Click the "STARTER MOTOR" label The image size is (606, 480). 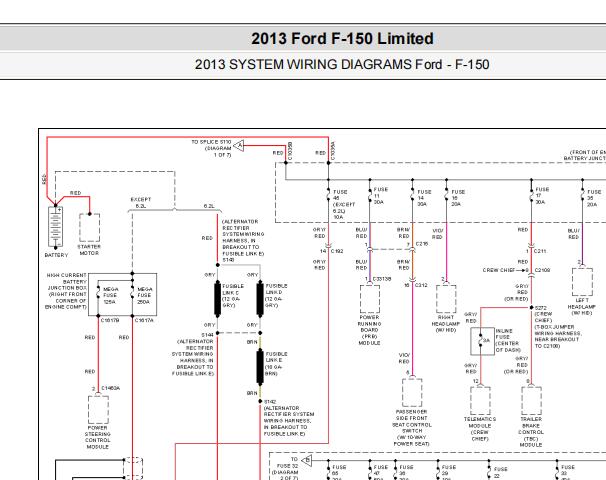click(89, 250)
